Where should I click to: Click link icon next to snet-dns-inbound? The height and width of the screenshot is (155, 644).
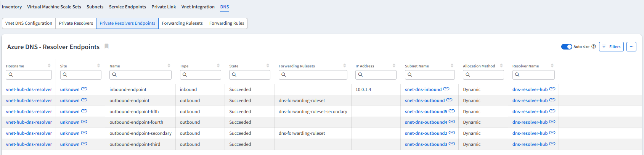pyautogui.click(x=446, y=89)
